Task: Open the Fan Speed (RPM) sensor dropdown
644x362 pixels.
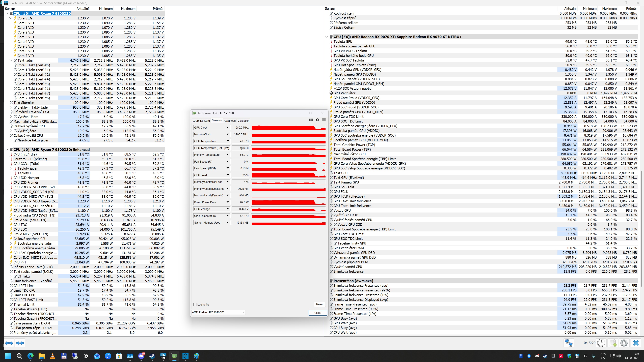Action: (228, 168)
